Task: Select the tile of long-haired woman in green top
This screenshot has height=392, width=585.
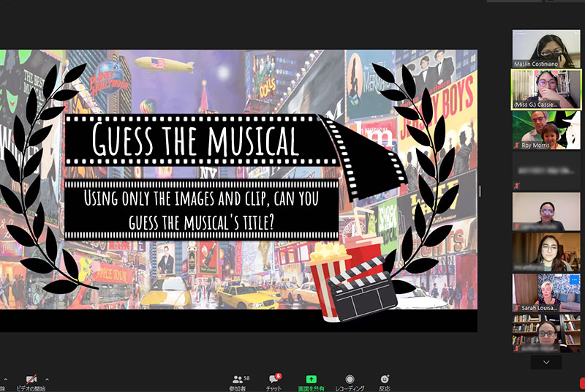Action: tap(546, 252)
